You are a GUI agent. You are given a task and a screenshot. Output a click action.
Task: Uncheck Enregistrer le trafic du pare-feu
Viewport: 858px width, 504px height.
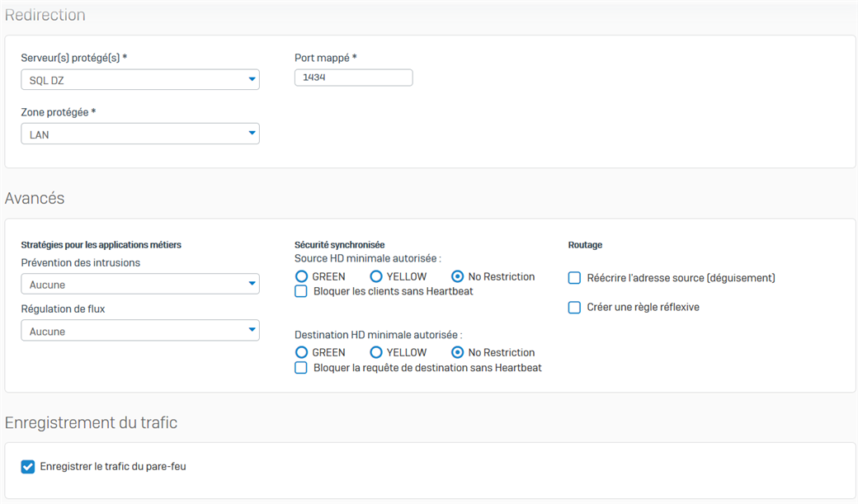[x=28, y=467]
